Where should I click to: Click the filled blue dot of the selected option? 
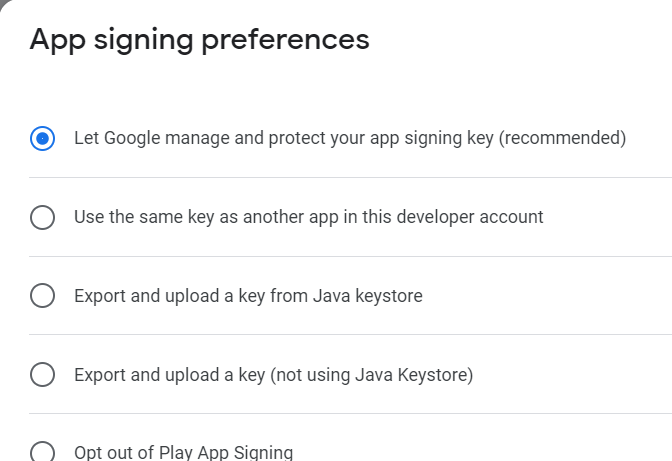pos(42,138)
